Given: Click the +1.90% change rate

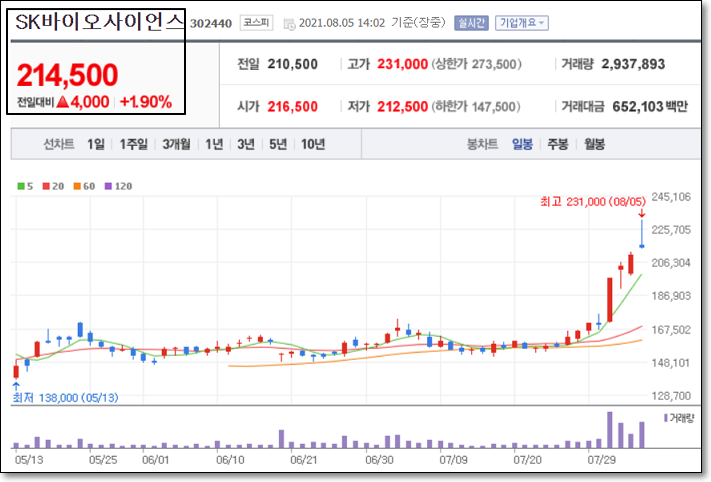Looking at the screenshot, I should pos(146,102).
